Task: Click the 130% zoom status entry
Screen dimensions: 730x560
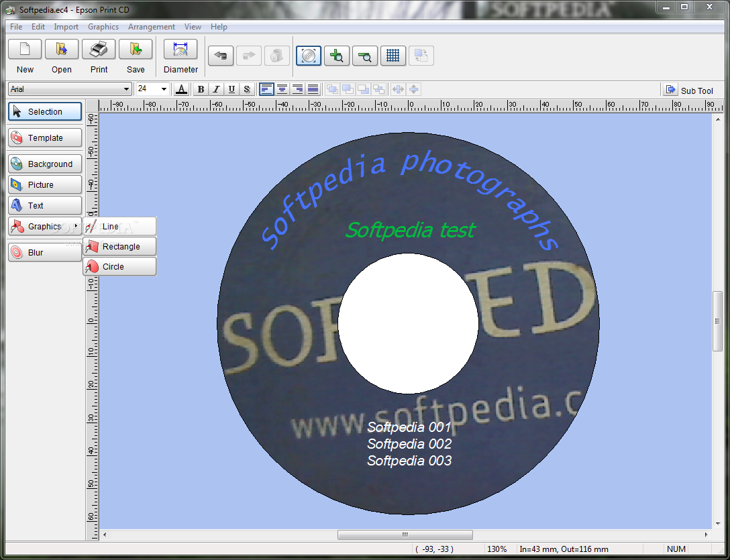Action: (x=497, y=549)
